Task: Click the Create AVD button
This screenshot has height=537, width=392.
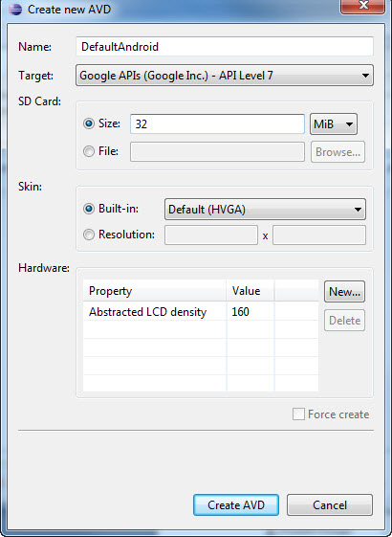Action: pyautogui.click(x=236, y=504)
